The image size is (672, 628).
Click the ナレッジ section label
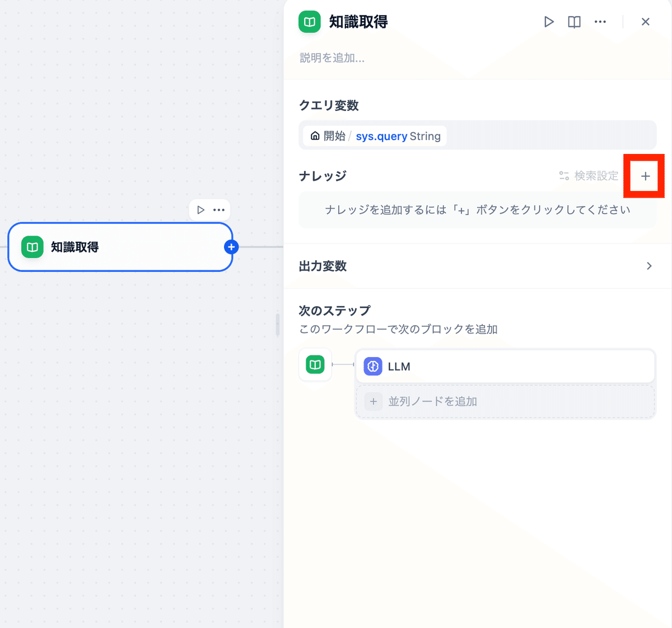(x=323, y=176)
